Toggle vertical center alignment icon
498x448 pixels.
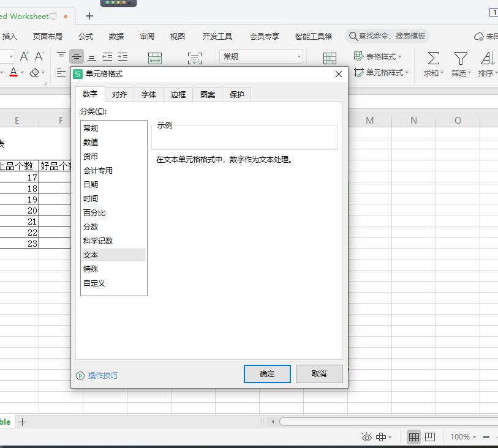point(76,57)
